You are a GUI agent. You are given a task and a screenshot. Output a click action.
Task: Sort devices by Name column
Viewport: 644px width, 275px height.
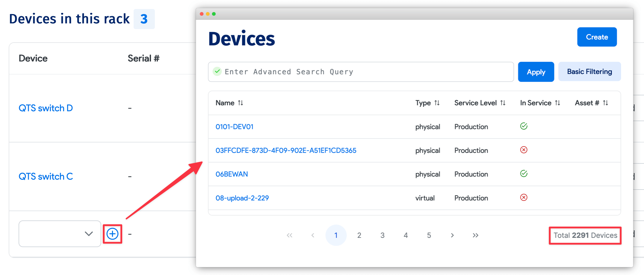tap(240, 103)
